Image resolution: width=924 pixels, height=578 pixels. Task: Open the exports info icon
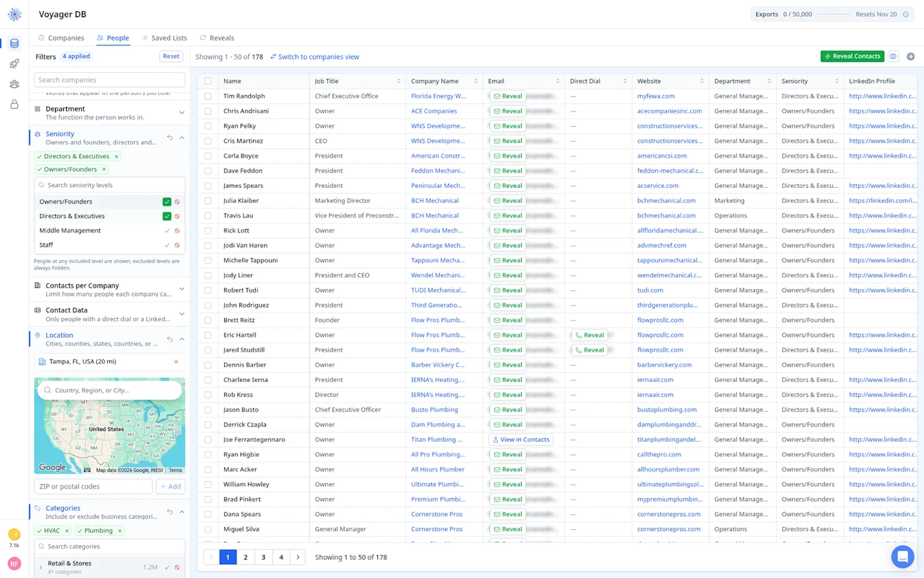pos(905,14)
